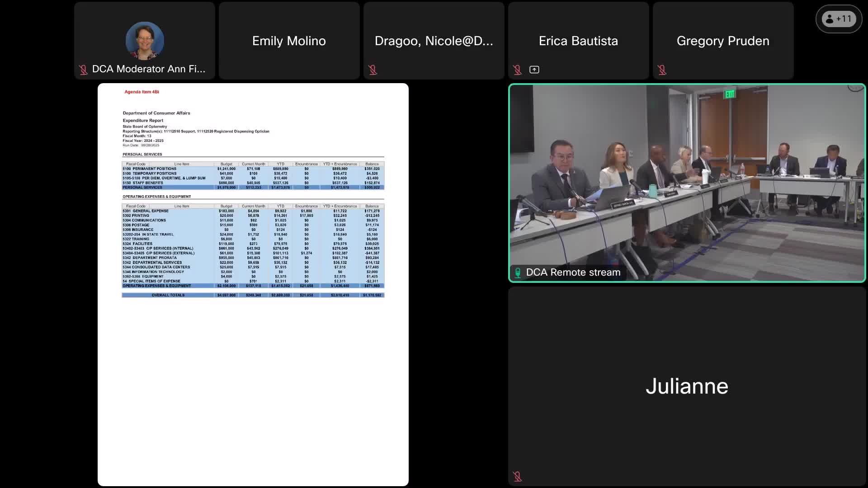Click Gregory Pruden's muted microphone icon

662,70
